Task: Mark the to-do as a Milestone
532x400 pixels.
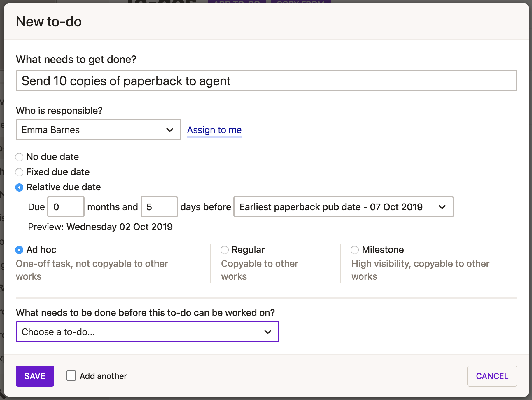Action: point(355,250)
